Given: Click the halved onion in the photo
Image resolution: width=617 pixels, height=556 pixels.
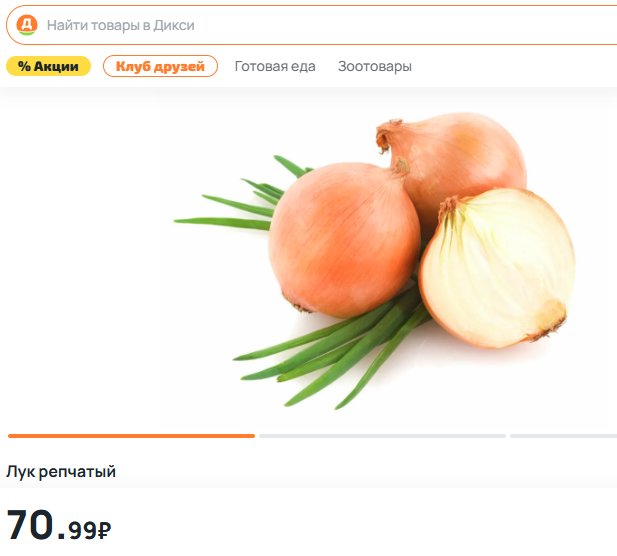Looking at the screenshot, I should coord(497,268).
